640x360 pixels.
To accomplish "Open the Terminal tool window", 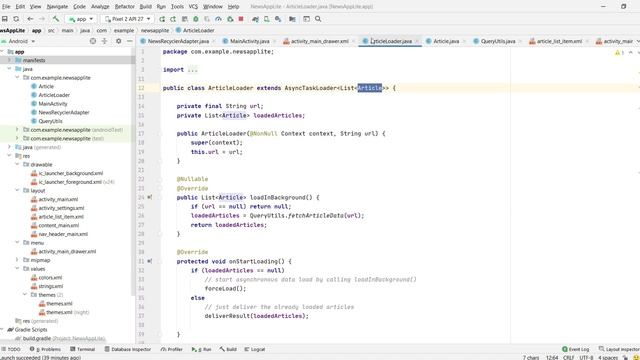I will coord(82,349).
